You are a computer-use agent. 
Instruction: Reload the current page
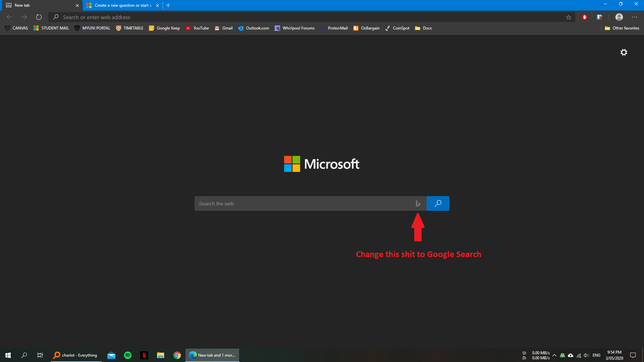click(x=39, y=17)
